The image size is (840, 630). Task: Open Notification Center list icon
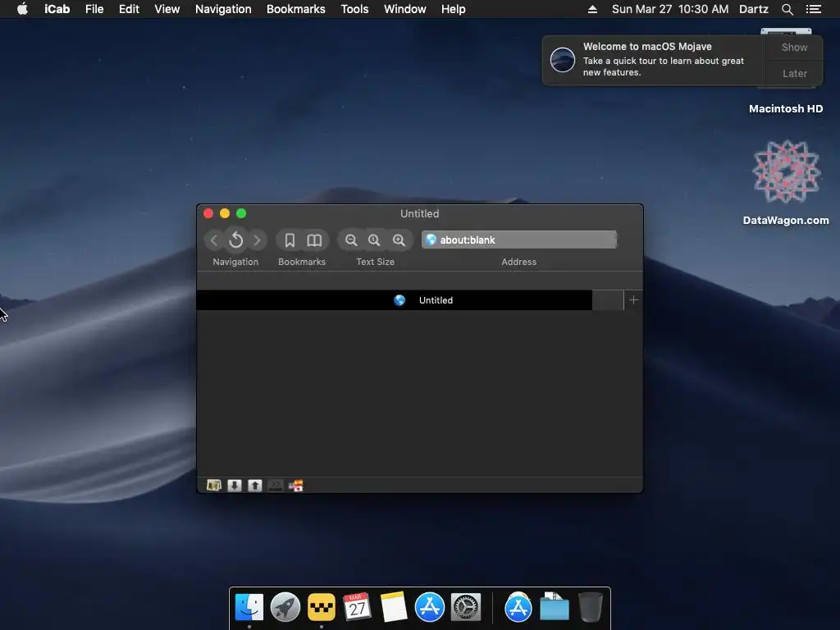[813, 9]
